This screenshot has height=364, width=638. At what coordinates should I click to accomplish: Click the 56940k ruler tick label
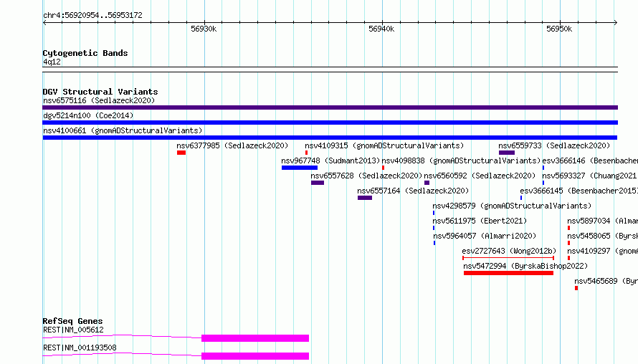[381, 29]
